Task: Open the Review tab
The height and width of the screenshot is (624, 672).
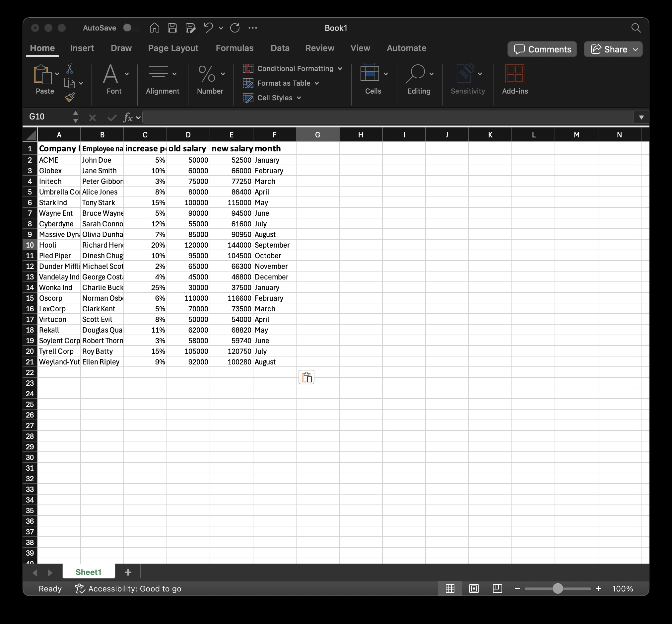Action: tap(320, 48)
